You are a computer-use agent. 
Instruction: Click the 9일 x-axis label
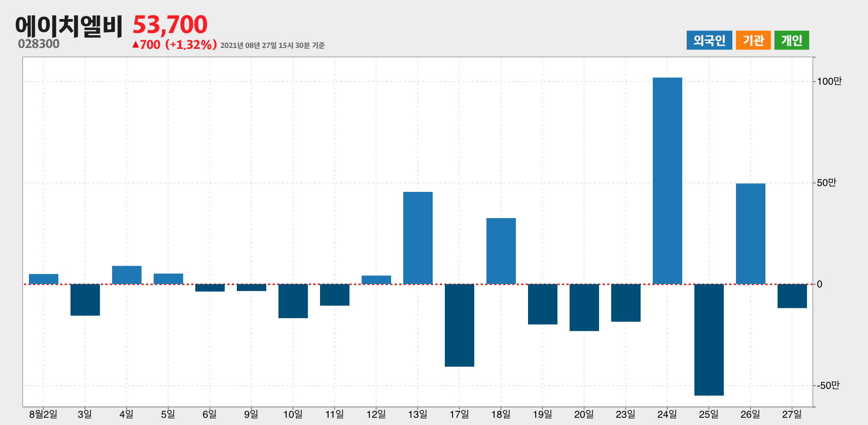tap(251, 414)
